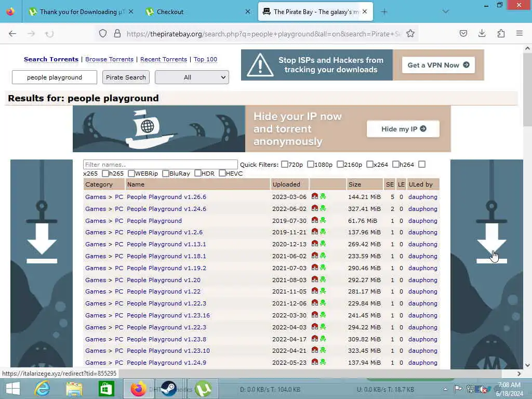Show hidden system tray icons
Viewport: 532px width, 399px height.
tap(445, 389)
